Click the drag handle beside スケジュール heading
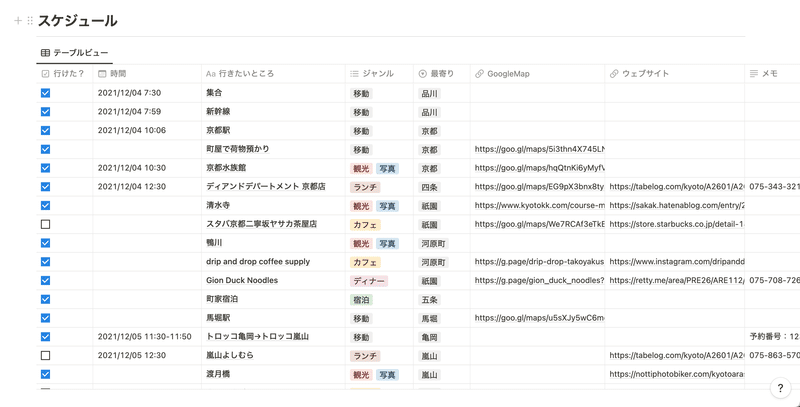Screen dimensions: 800x407 click(30, 21)
